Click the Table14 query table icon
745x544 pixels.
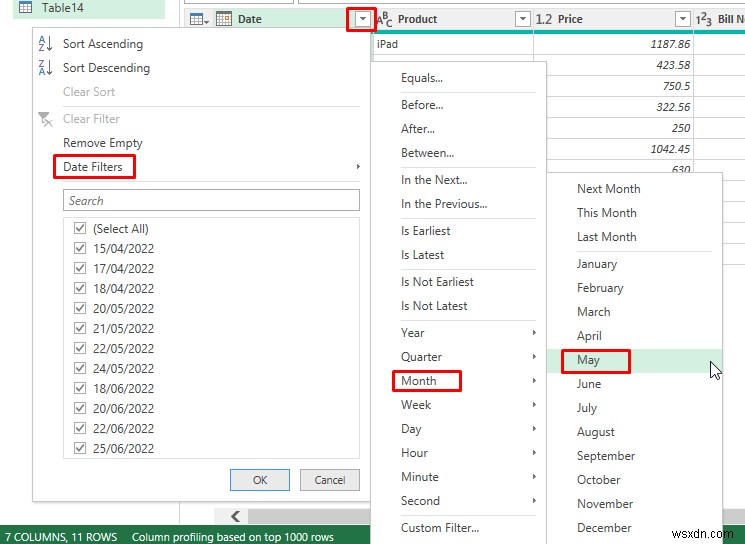click(25, 8)
